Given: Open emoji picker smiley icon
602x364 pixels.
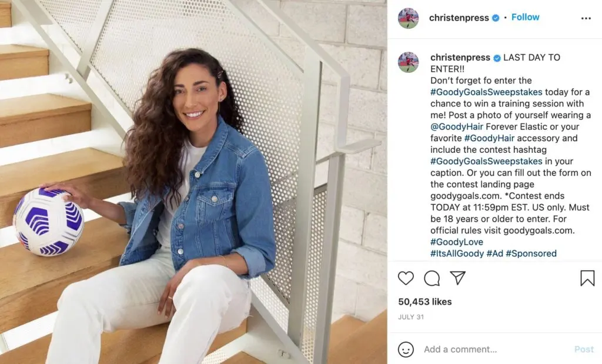Looking at the screenshot, I should [406, 349].
